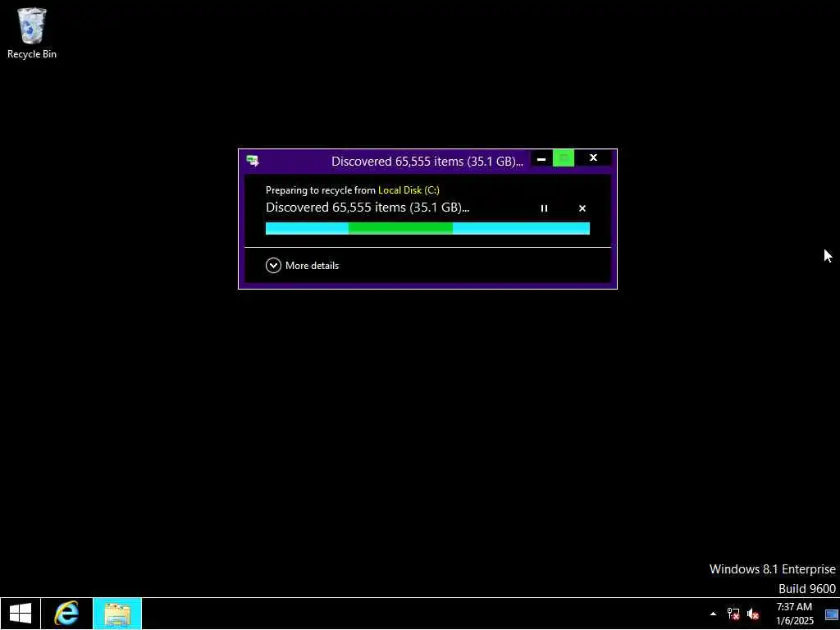Launch Internet Explorer from taskbar
The height and width of the screenshot is (630, 840).
66,614
